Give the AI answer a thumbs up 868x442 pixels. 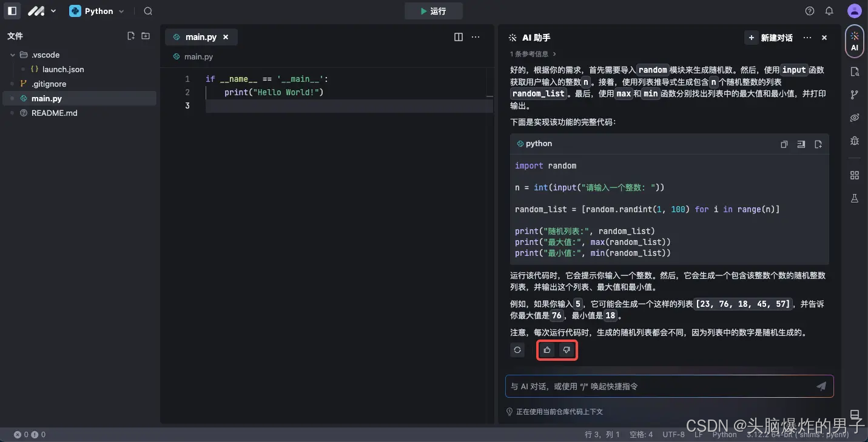[547, 350]
